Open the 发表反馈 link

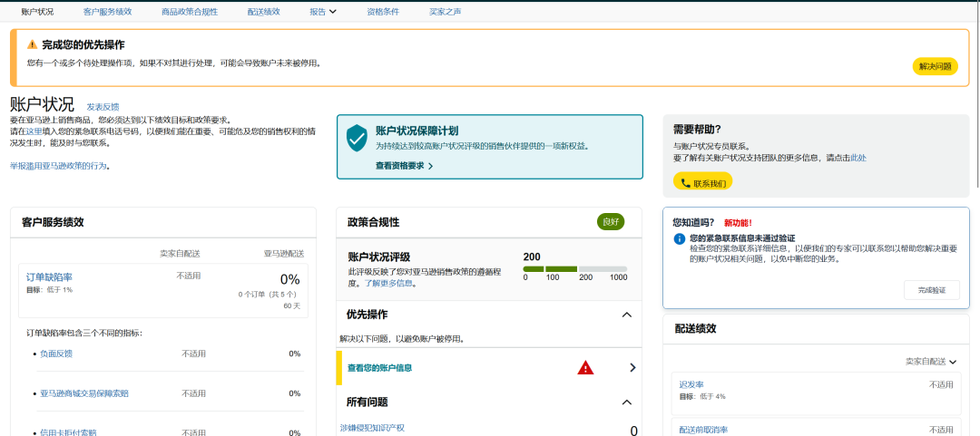point(103,107)
